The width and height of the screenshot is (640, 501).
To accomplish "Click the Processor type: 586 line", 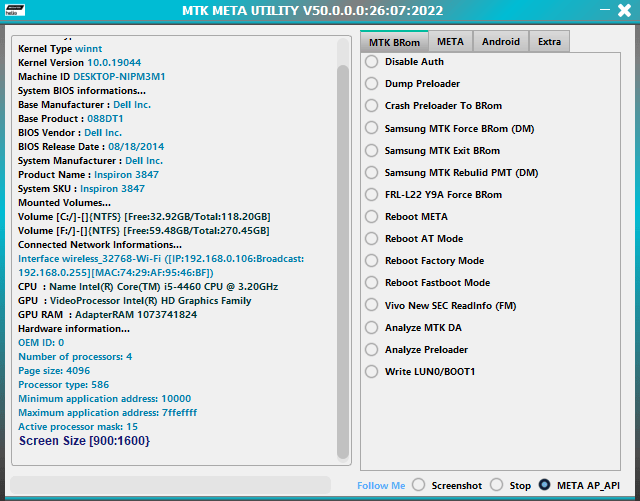I will [63, 385].
